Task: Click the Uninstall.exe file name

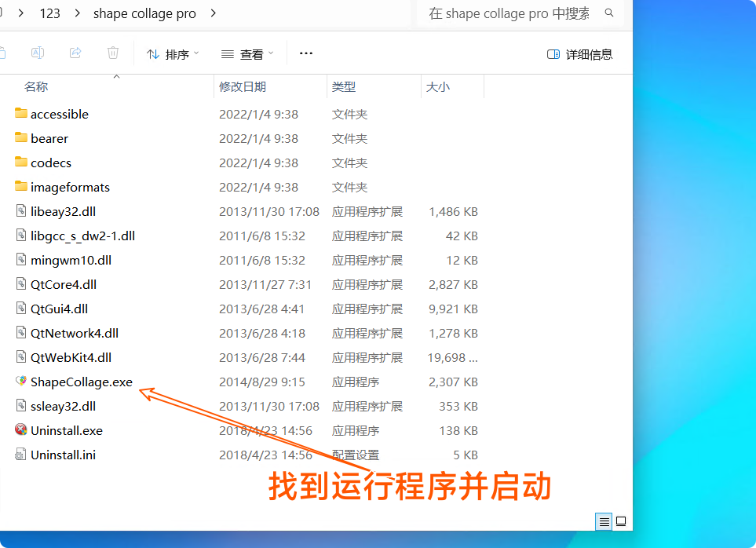Action: point(67,431)
